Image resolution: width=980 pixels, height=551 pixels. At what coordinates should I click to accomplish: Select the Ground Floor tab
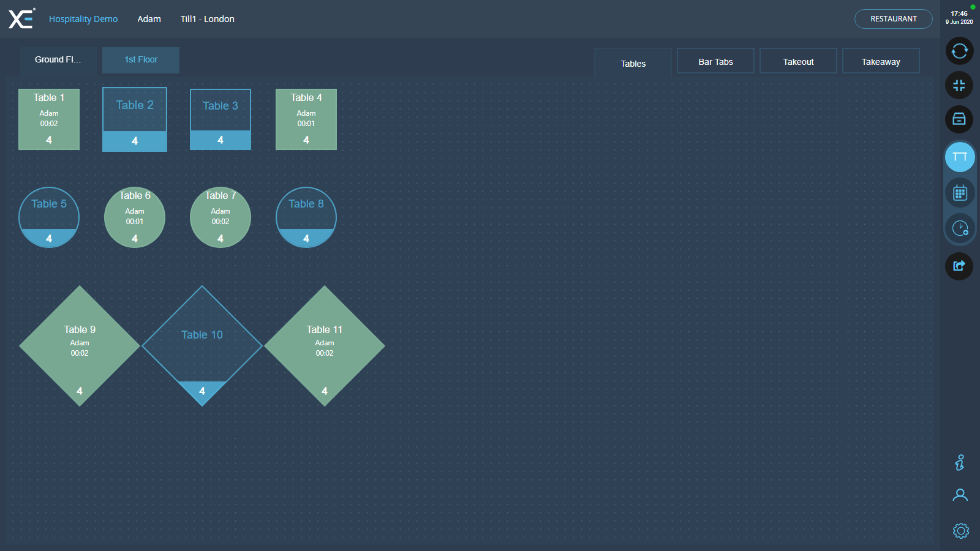[x=58, y=60]
